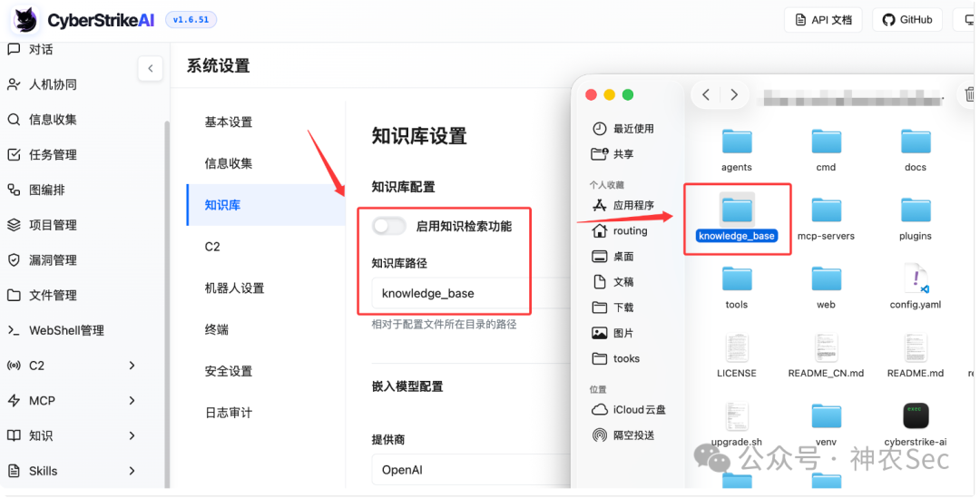The width and height of the screenshot is (980, 498).
Task: Select 信息收集 settings tab
Action: click(x=229, y=163)
